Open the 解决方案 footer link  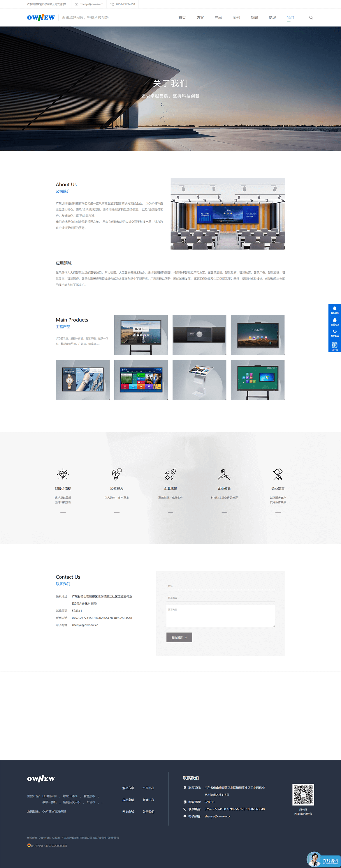(x=128, y=788)
